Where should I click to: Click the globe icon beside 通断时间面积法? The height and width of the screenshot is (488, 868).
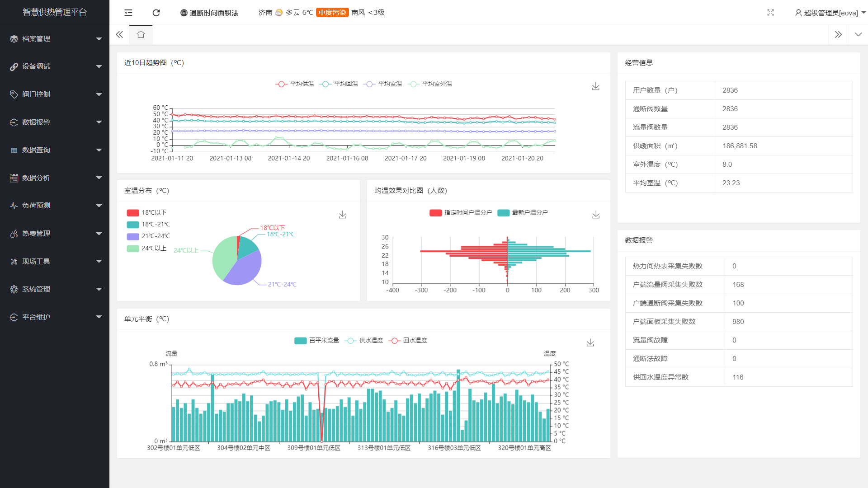coord(183,13)
